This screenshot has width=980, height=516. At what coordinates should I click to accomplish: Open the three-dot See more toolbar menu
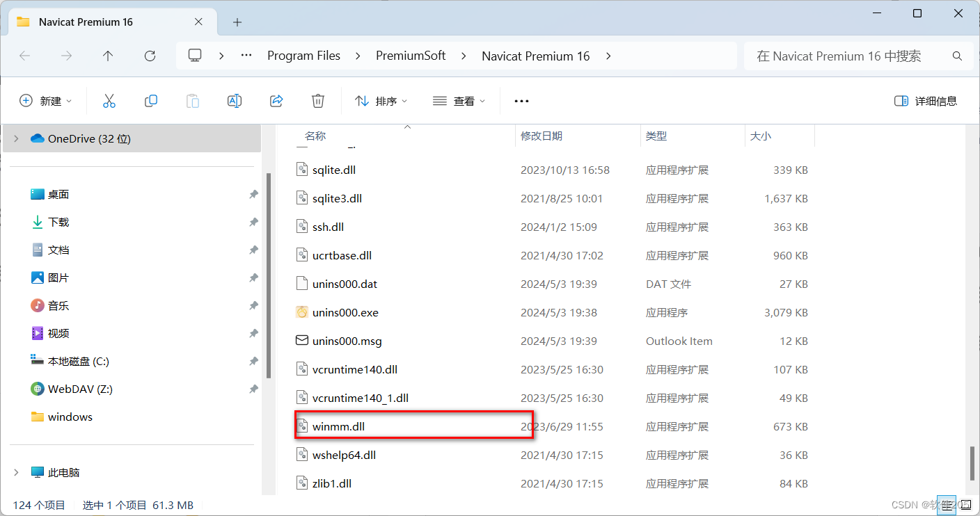pos(521,101)
